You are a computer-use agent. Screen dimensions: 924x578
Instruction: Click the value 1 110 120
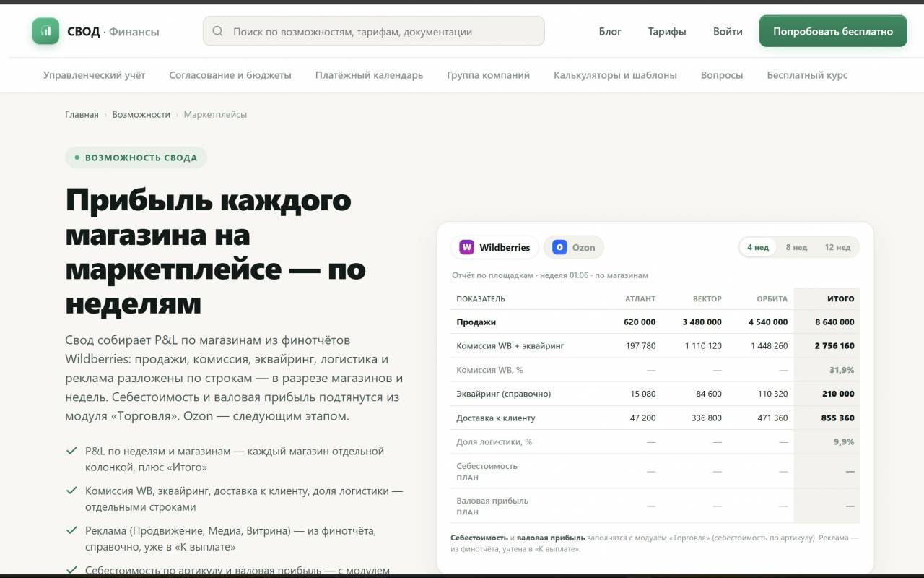click(703, 345)
